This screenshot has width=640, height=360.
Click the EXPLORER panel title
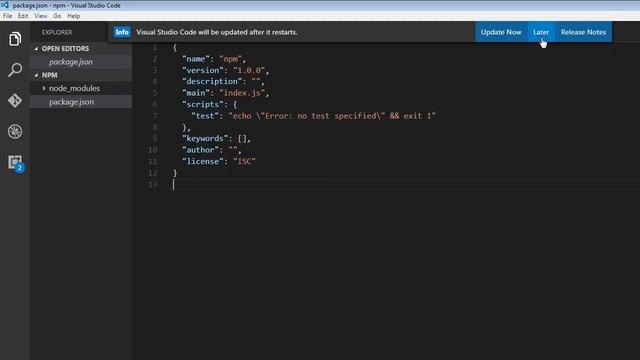57,32
